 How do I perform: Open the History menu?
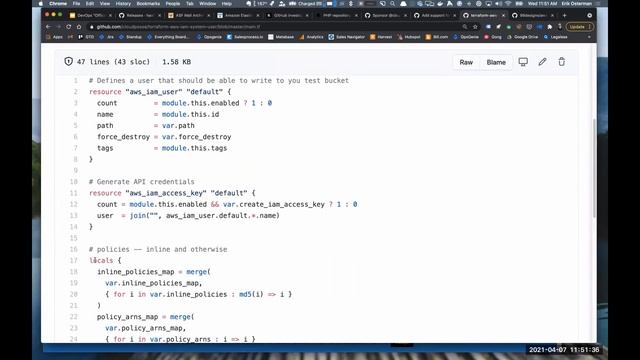(123, 3)
